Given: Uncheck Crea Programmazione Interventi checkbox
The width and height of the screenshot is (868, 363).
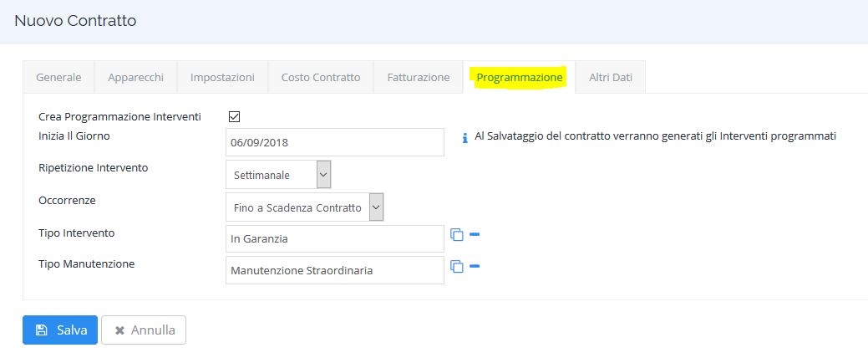Looking at the screenshot, I should click(x=234, y=117).
